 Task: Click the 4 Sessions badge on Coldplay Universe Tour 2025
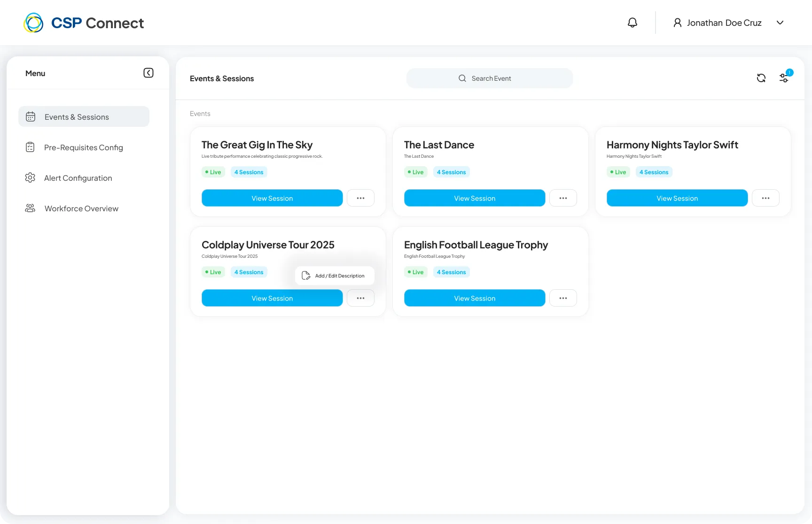(x=249, y=272)
